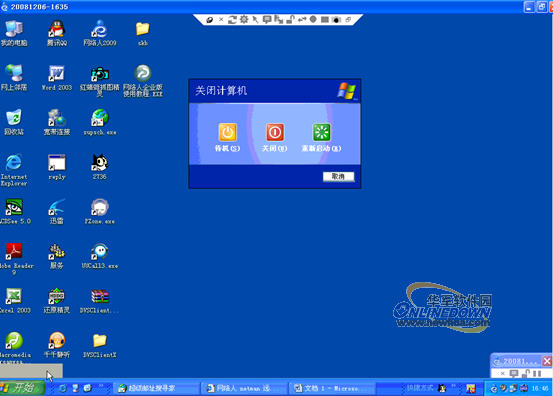Close the small 20081... floating window
This screenshot has width=553, height=396.
coord(547,361)
